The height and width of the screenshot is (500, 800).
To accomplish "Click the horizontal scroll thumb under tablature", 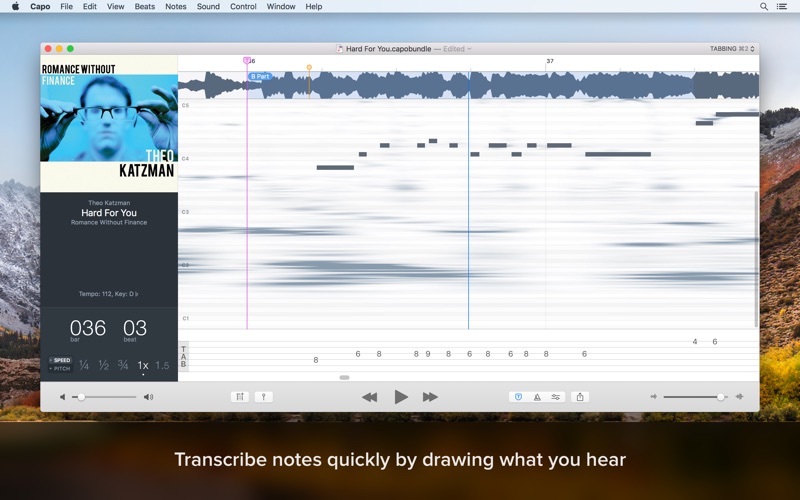I will point(344,378).
